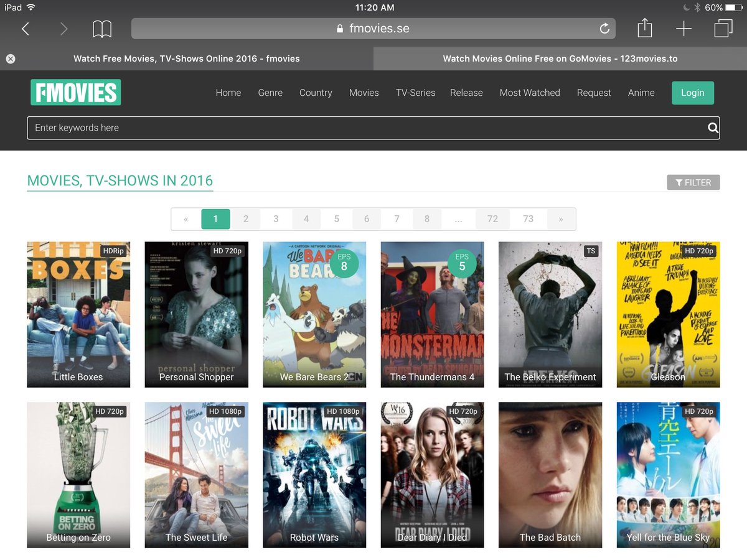Jump to page 72
Image resolution: width=747 pixels, height=560 pixels.
click(x=492, y=219)
